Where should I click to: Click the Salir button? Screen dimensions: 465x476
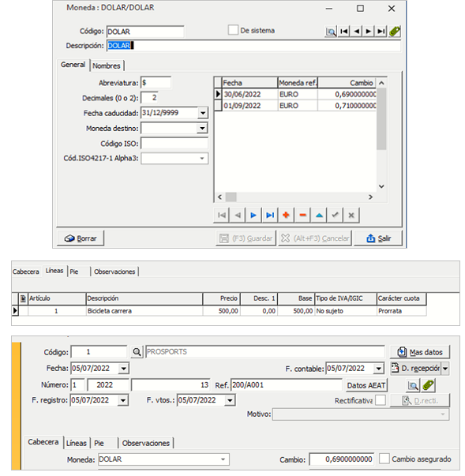coord(378,238)
